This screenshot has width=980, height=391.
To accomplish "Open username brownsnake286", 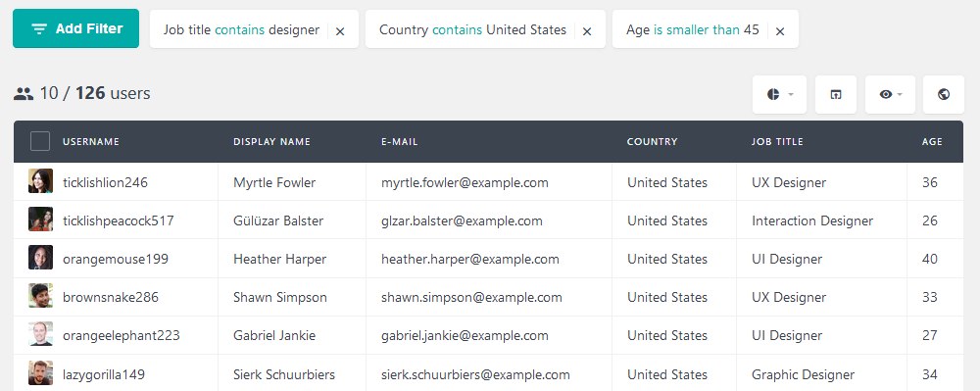I will [111, 297].
